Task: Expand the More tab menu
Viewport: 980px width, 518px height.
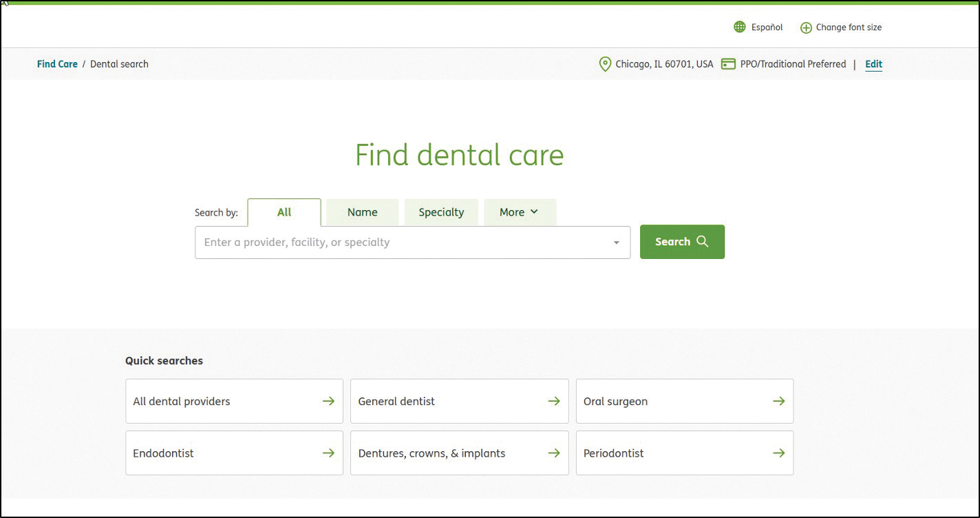Action: (520, 212)
